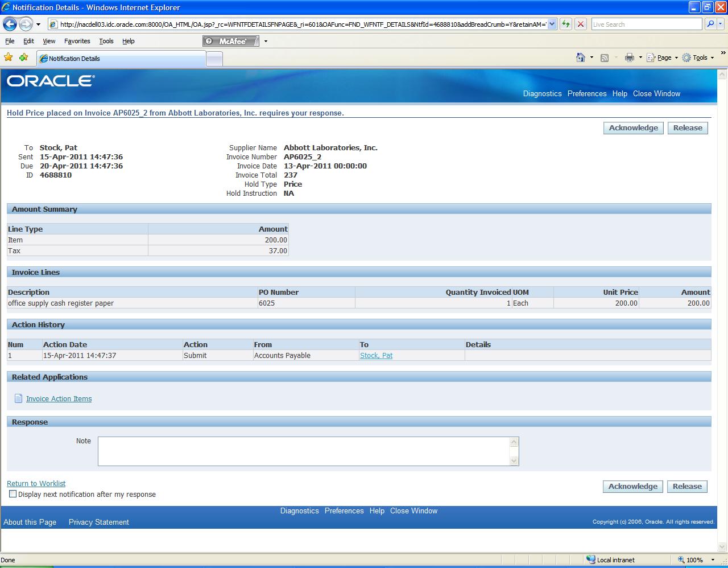Click inside the Note response text area

click(x=304, y=451)
